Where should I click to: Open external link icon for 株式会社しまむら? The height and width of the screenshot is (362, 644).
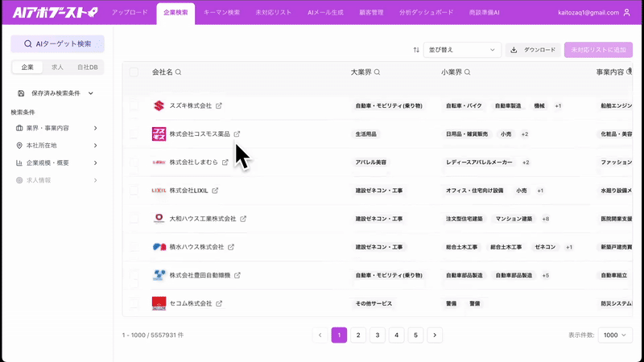tap(225, 162)
